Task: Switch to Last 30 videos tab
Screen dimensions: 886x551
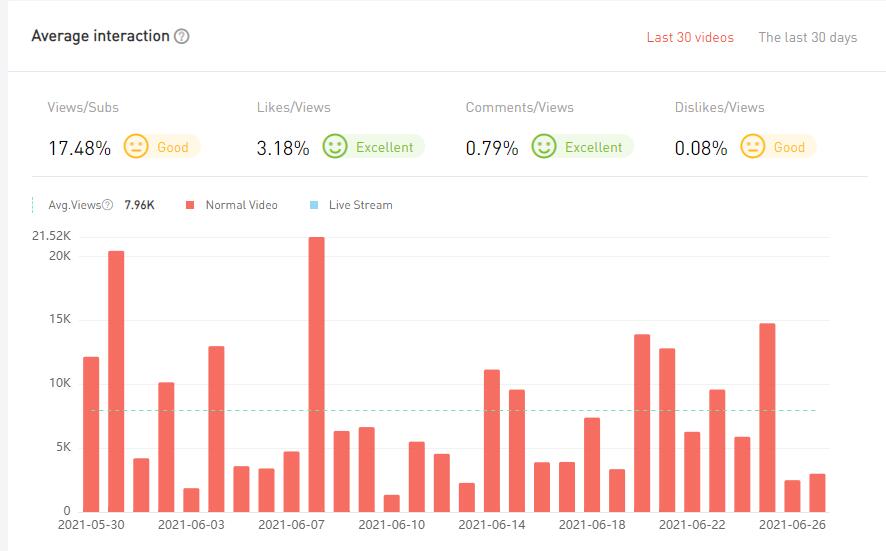Action: [690, 37]
